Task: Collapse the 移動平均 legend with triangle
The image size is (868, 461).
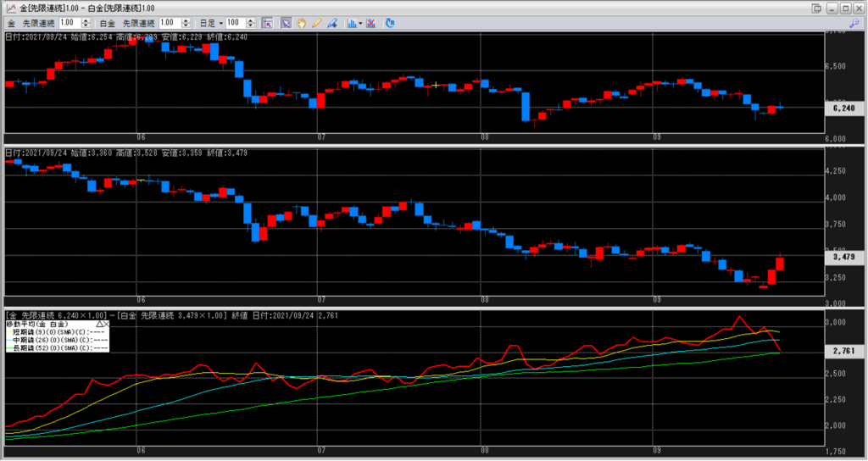Action: [99, 324]
